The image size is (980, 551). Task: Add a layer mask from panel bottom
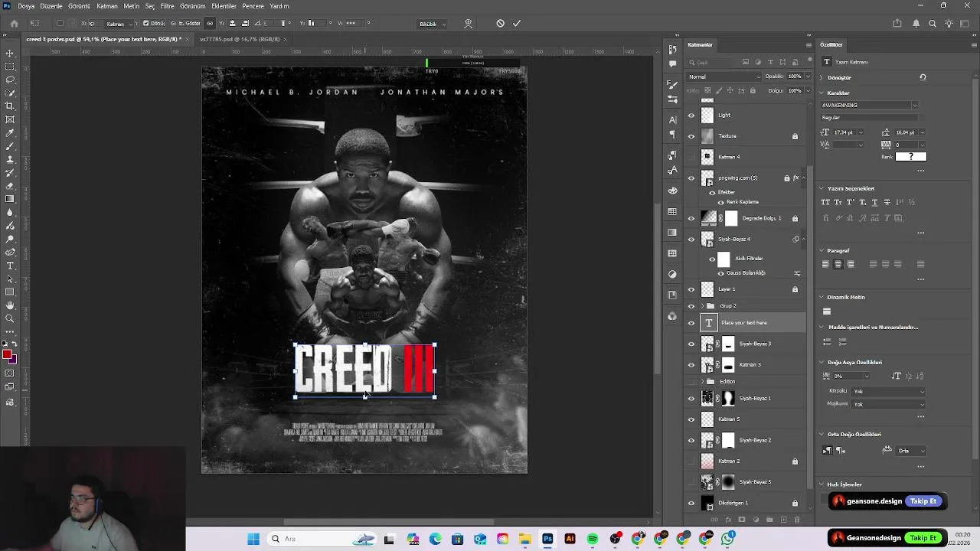pos(742,520)
